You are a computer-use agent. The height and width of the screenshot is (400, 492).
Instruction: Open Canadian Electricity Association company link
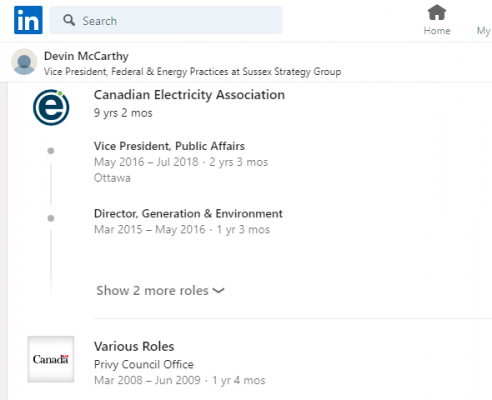pos(189,95)
